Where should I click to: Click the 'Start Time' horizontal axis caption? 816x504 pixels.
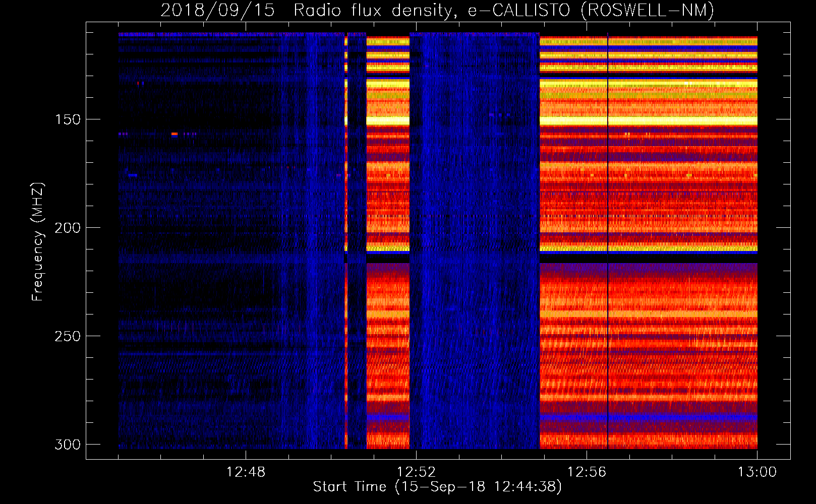point(437,487)
